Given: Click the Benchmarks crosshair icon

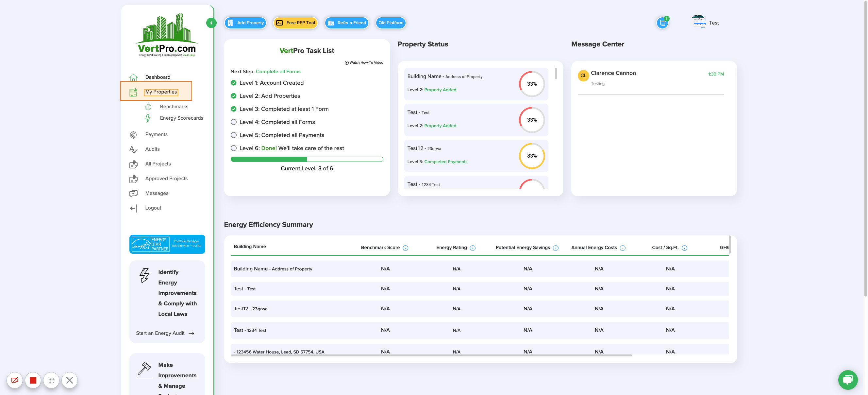Looking at the screenshot, I should click(x=148, y=107).
